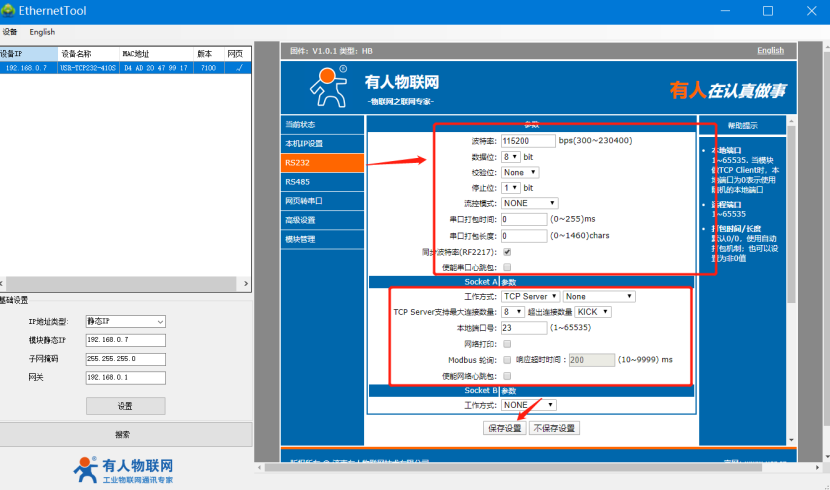Expand the TCP Server 工作方式 dropdown
Image resolution: width=830 pixels, height=490 pixels.
529,296
